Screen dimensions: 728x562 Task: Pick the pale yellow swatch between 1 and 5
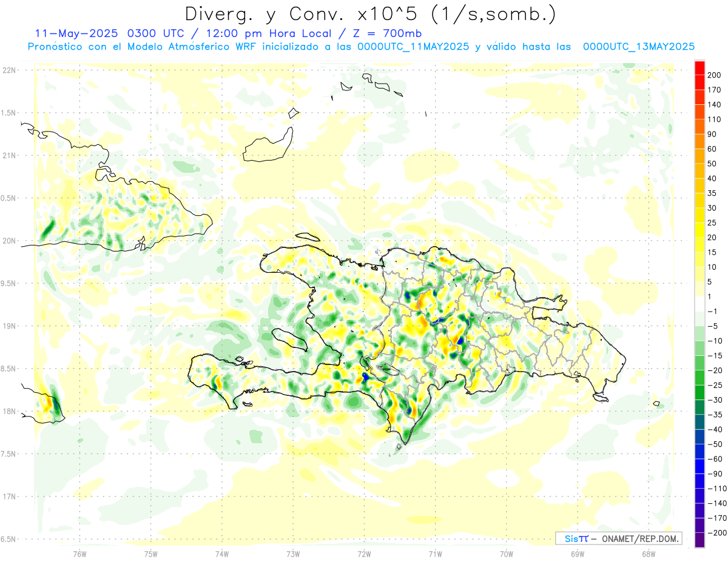(699, 290)
